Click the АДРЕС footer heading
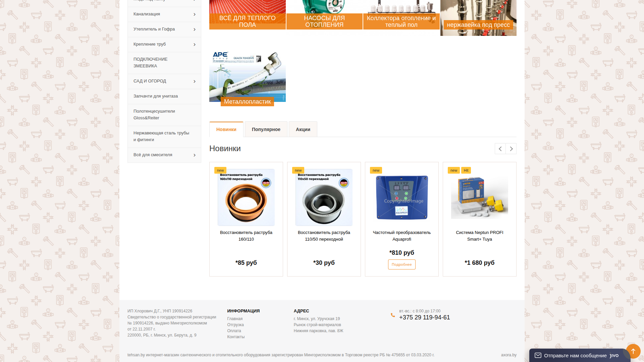This screenshot has height=362, width=644. pyautogui.click(x=302, y=311)
